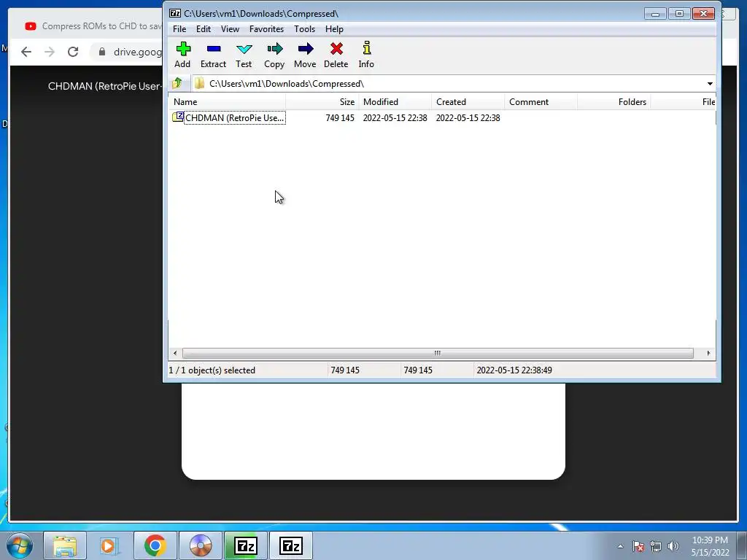Sort by the Name column header
The image size is (747, 560).
pyautogui.click(x=227, y=102)
